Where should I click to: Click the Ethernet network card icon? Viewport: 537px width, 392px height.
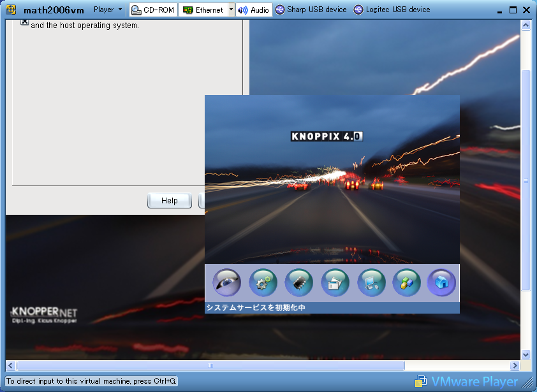coord(188,10)
